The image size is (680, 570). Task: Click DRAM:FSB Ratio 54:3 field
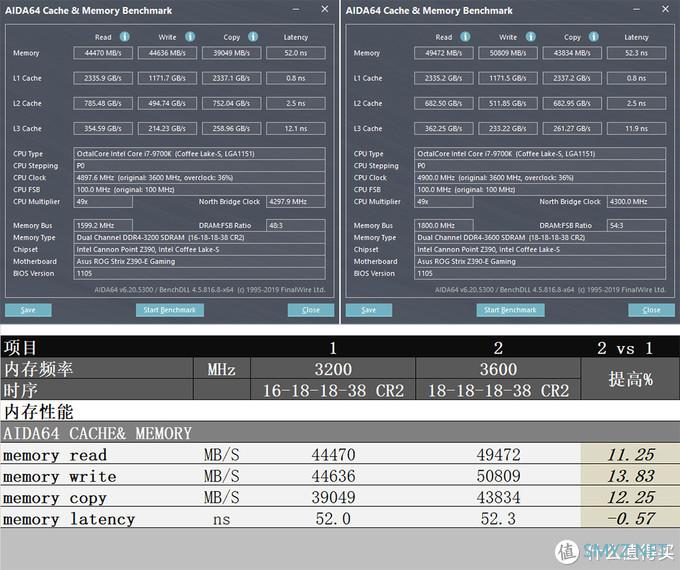tap(637, 226)
